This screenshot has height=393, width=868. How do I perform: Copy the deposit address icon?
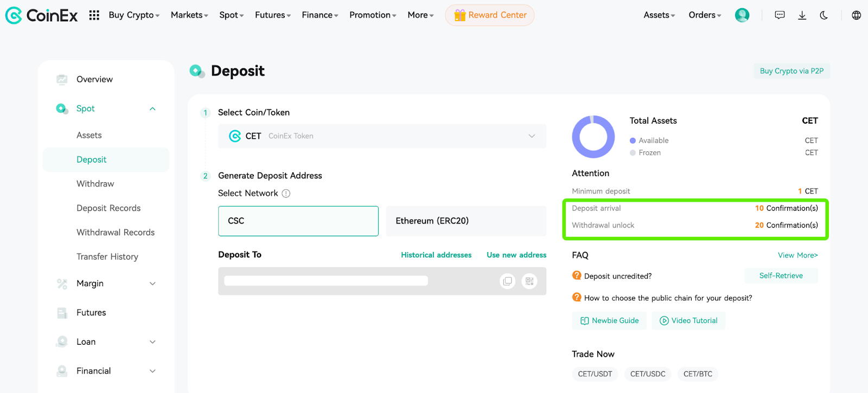pyautogui.click(x=507, y=281)
